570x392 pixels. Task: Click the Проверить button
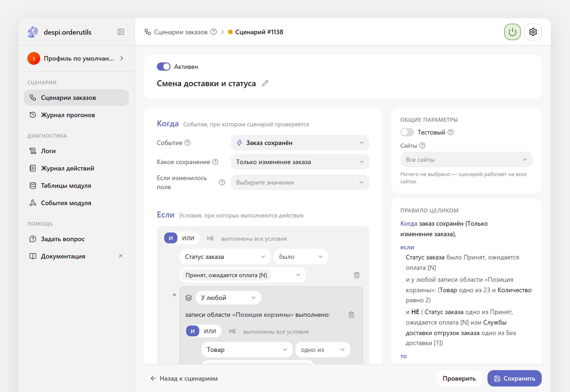point(459,378)
